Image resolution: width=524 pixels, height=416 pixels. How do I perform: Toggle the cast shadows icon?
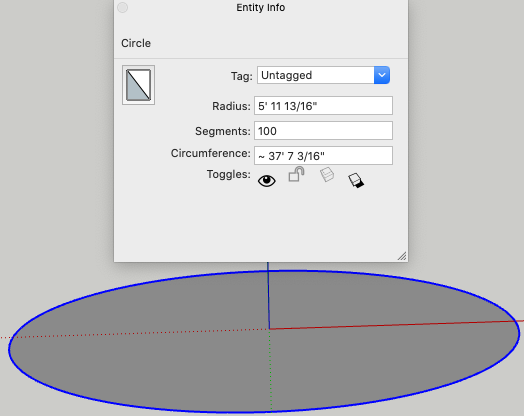356,180
